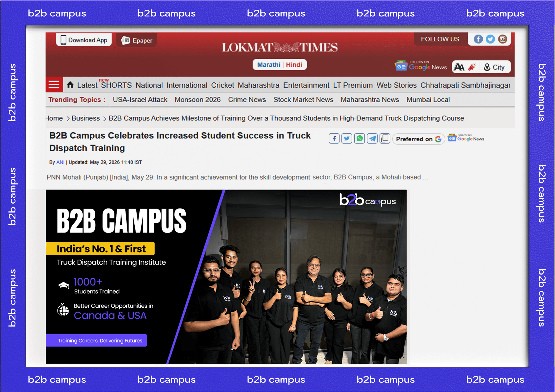Click ANI author link
Screen dimensions: 555x392
click(x=60, y=162)
